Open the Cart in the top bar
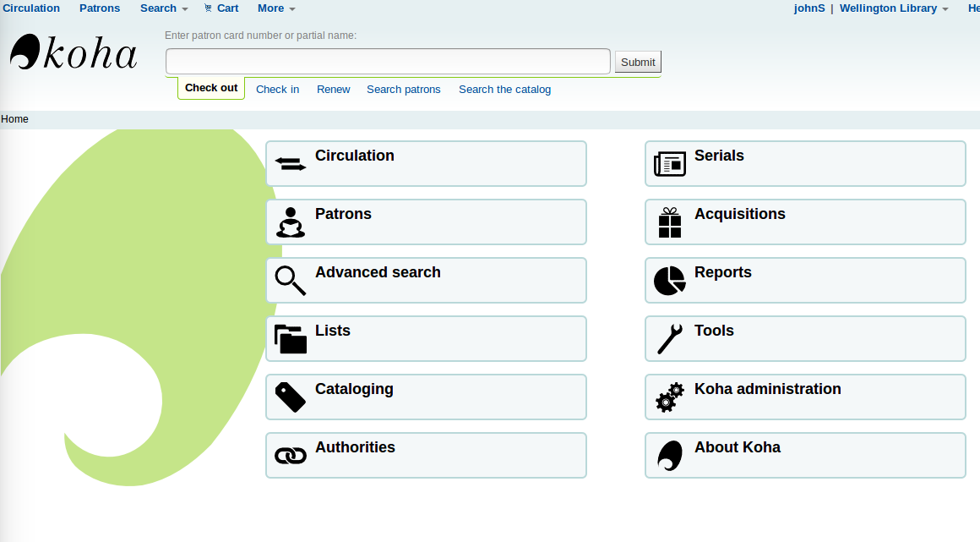 (x=220, y=8)
